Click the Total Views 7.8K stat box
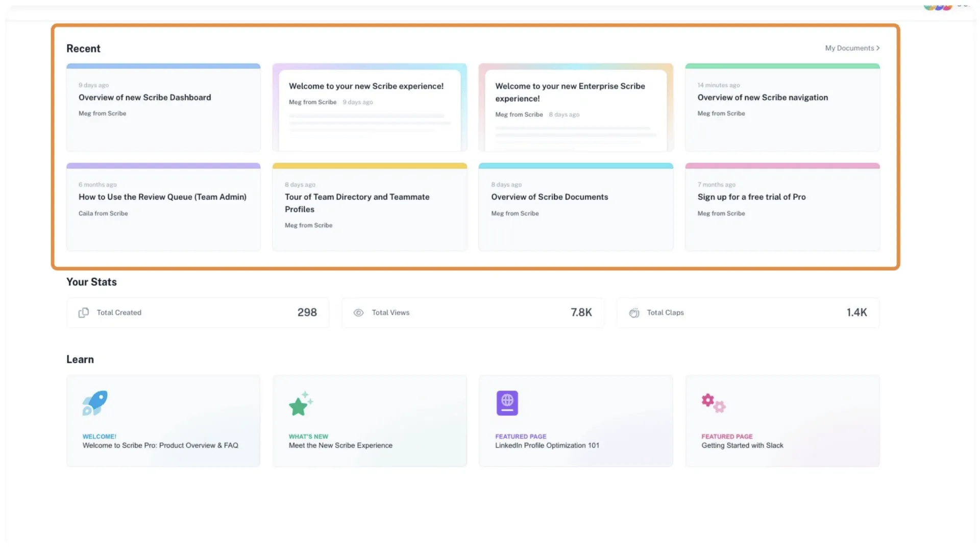980x556 pixels. (473, 312)
